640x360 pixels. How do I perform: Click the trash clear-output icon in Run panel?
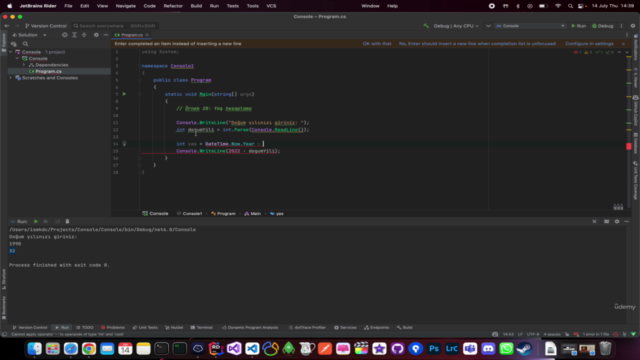[67, 222]
